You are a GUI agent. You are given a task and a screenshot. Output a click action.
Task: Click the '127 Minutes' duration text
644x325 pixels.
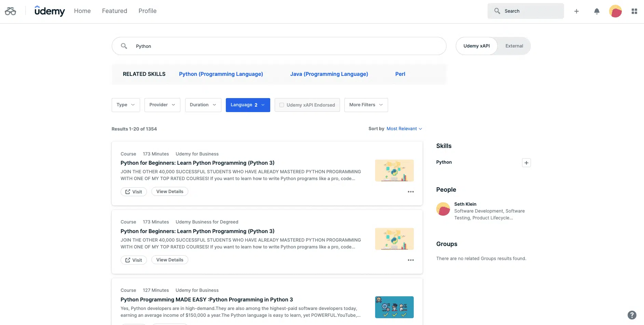[156, 290]
